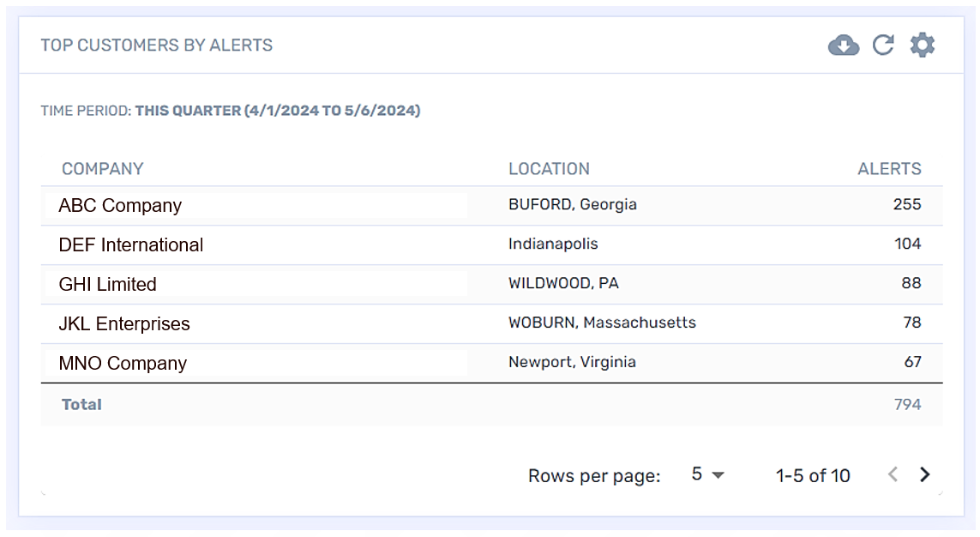Click the BUFORD, Georgia location cell
The width and height of the screenshot is (980, 537).
tap(573, 205)
